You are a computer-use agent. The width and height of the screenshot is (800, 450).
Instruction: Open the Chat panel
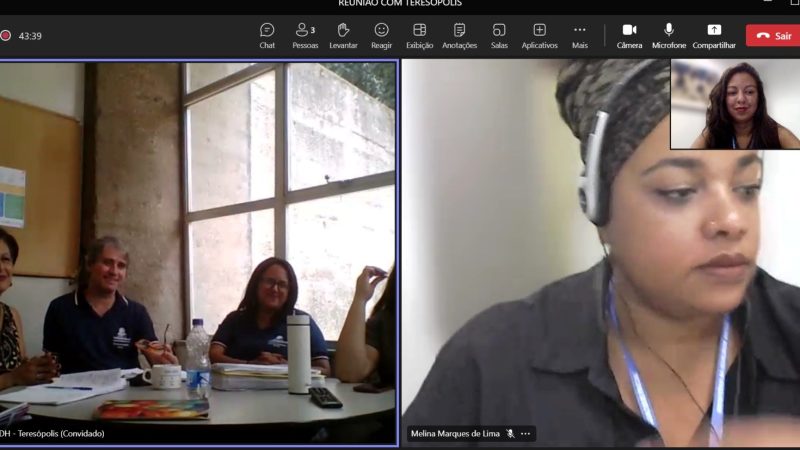pyautogui.click(x=267, y=35)
